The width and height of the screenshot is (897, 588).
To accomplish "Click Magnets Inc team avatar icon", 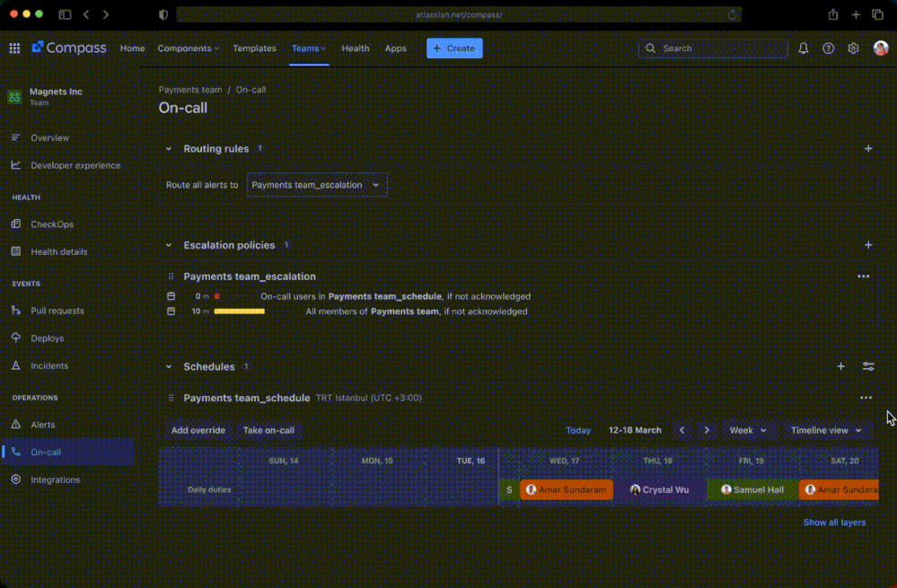I will (x=15, y=97).
